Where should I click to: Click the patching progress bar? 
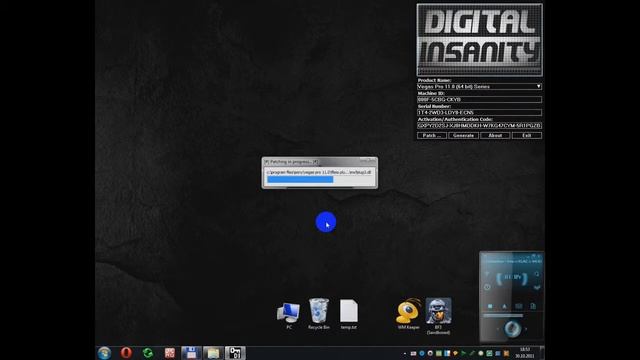click(320, 180)
